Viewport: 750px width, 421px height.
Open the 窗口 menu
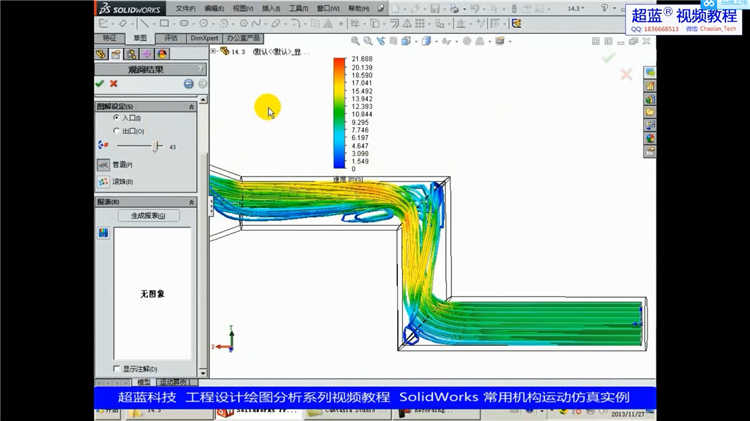(328, 9)
